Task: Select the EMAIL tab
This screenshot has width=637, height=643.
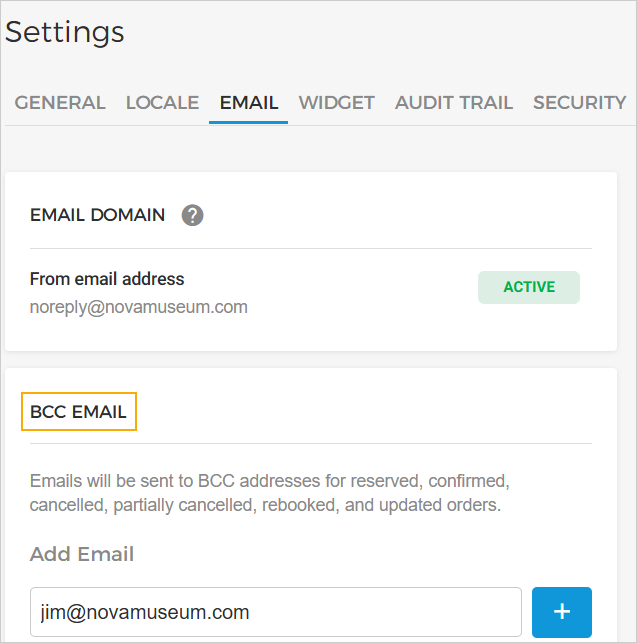Action: click(x=248, y=103)
